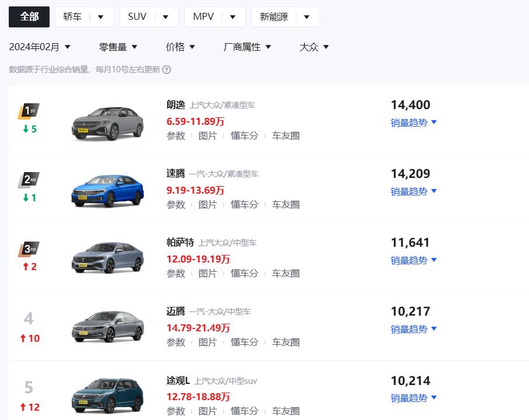This screenshot has width=529, height=420.
Task: Open 车友圈 for 速腾
Action: 286,204
